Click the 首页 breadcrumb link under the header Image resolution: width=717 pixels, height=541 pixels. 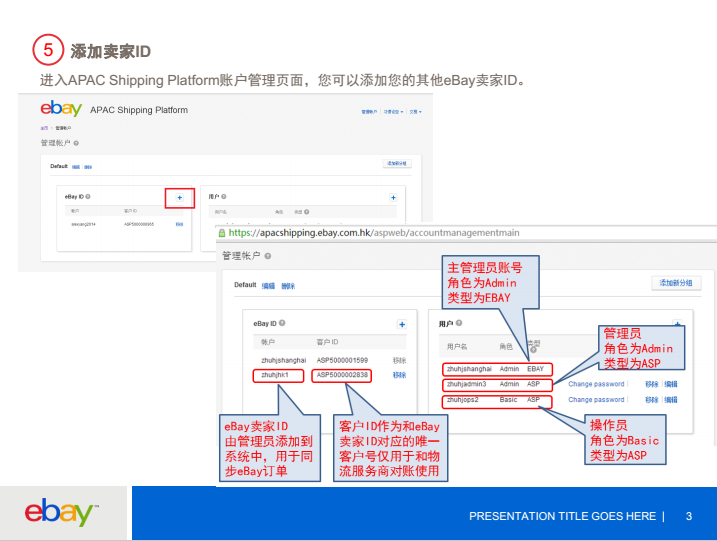[44, 128]
